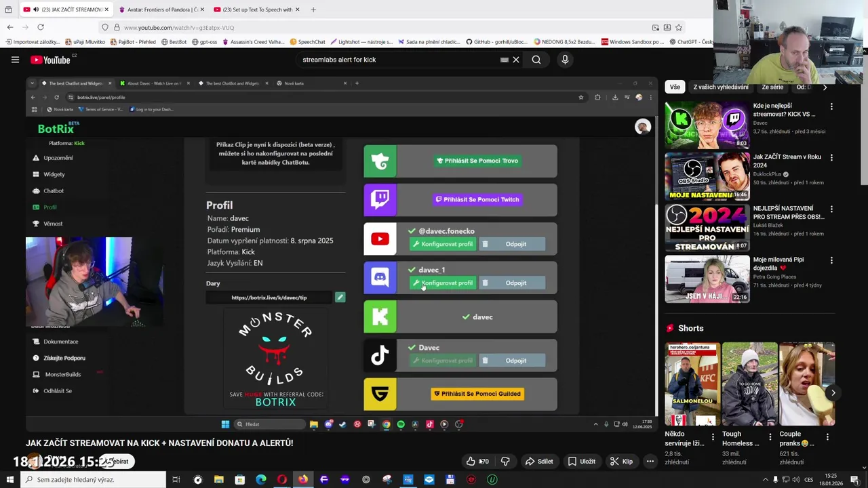The height and width of the screenshot is (488, 868).
Task: Go back with the browser back arrow
Action: tap(10, 27)
